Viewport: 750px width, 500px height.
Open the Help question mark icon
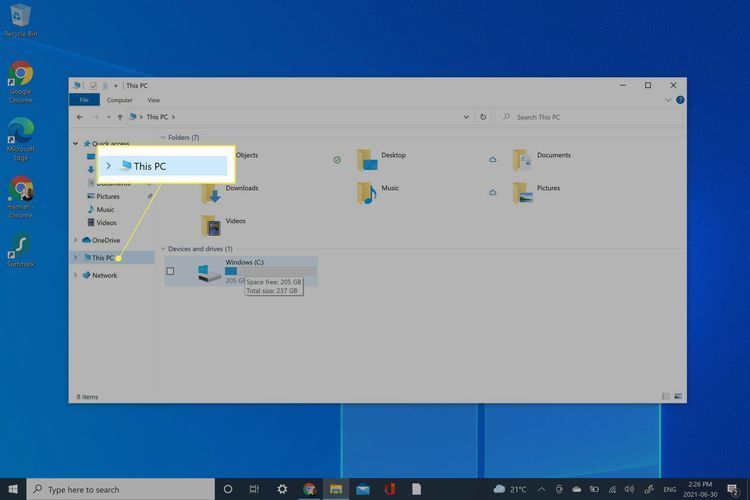(x=681, y=100)
